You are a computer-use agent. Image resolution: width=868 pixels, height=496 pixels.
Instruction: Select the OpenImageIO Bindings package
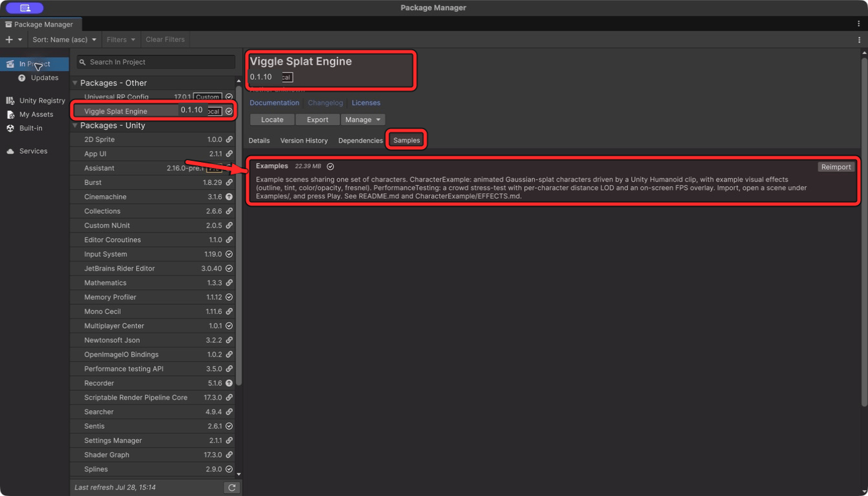[x=153, y=355]
